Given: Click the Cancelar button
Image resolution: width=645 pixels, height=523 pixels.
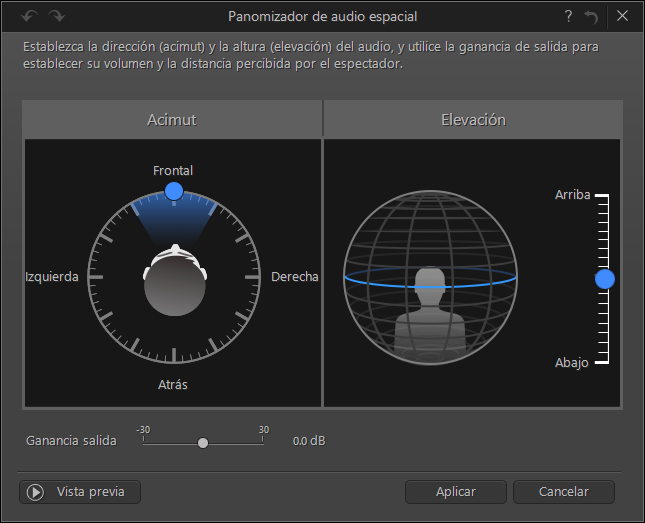Looking at the screenshot, I should tap(564, 492).
